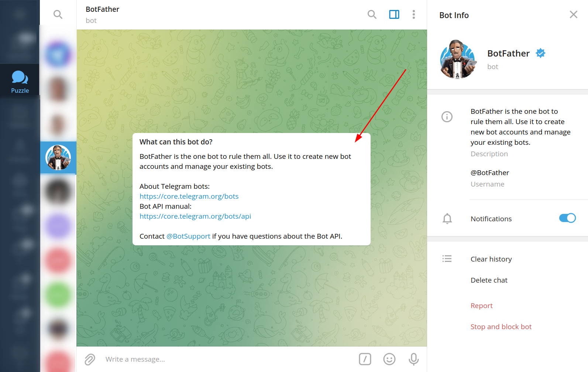Search within the BotFather chat

pyautogui.click(x=372, y=14)
